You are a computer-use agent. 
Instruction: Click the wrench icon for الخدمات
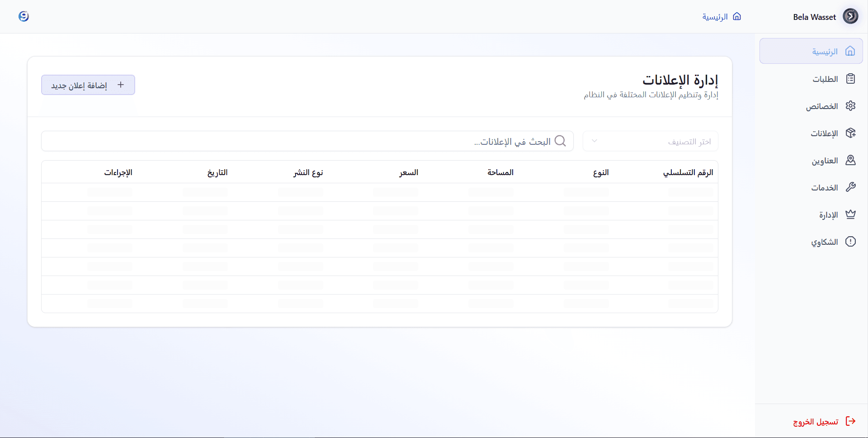[850, 187]
